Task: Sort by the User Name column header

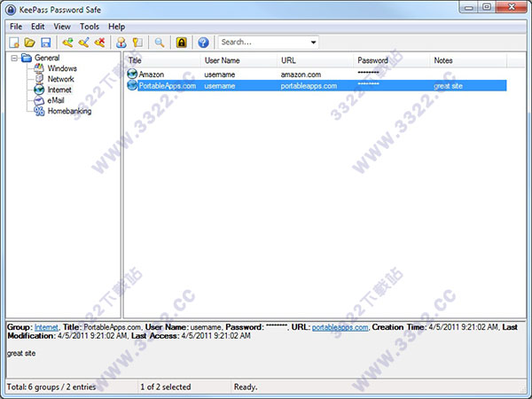Action: tap(239, 60)
